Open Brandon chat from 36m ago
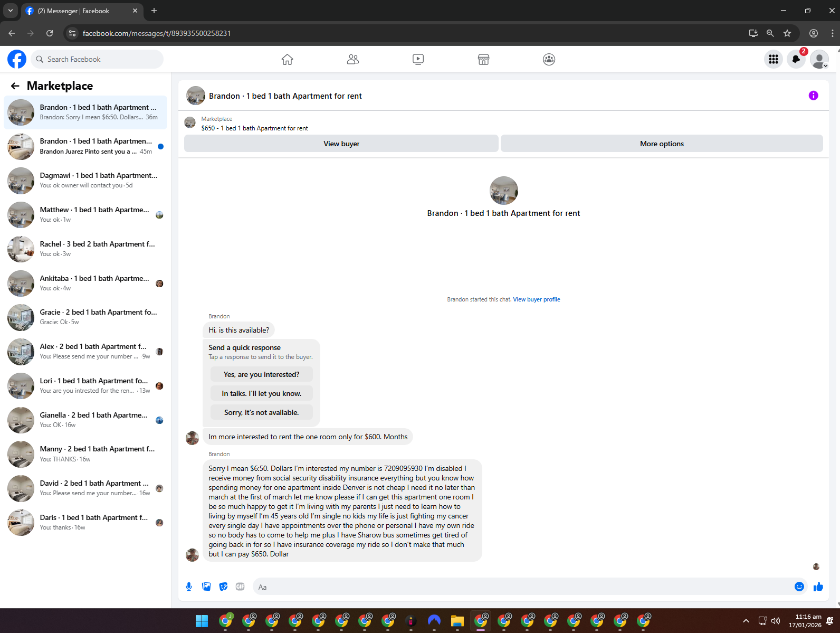Image resolution: width=840 pixels, height=633 pixels. pyautogui.click(x=85, y=112)
